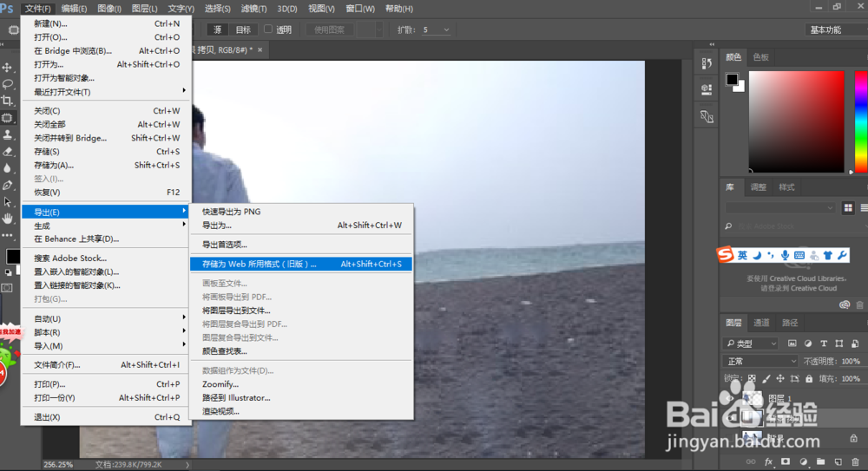Switch to the 路径 tab
Screen dimensions: 868x471
[x=790, y=323]
